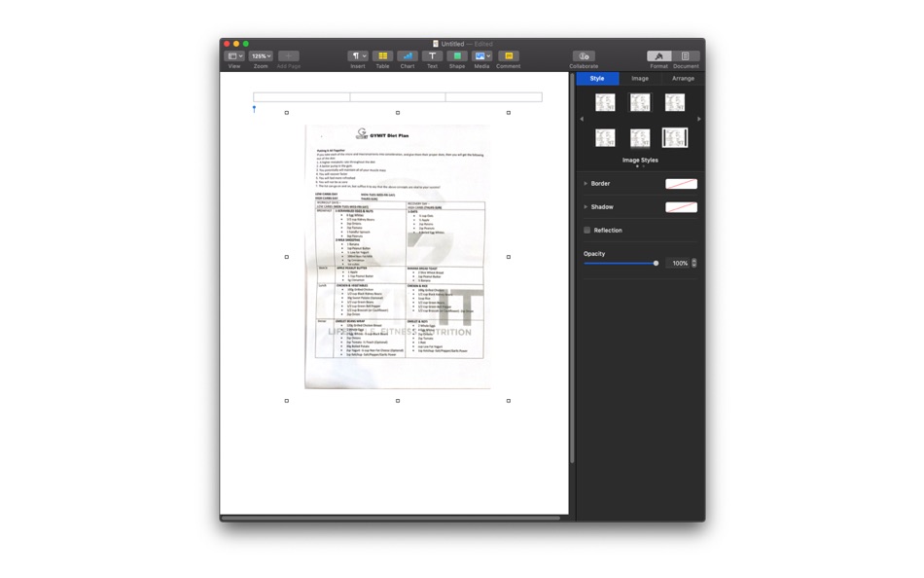924x578 pixels.
Task: Minimize window with the yellow button
Action: [236, 44]
